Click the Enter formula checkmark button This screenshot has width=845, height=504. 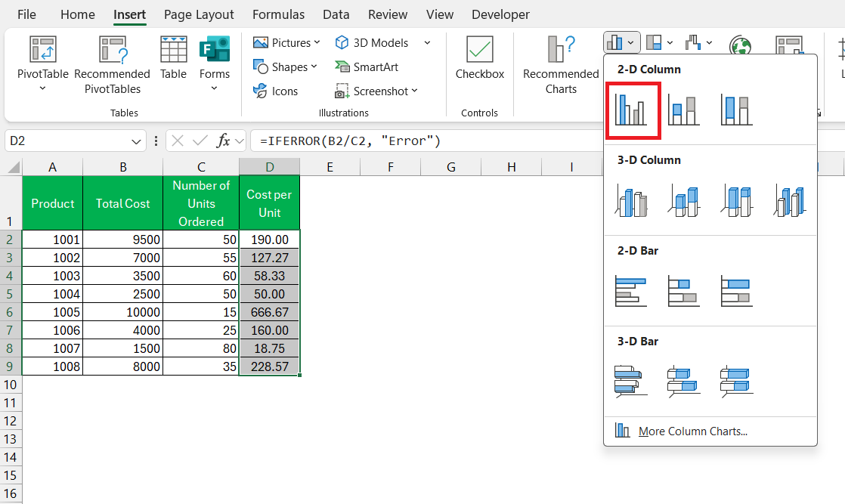200,141
